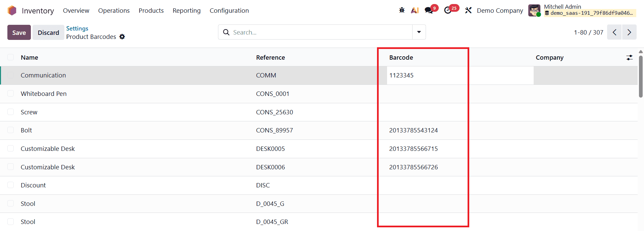This screenshot has height=231, width=644.
Task: Open the Configuration menu
Action: point(229,10)
